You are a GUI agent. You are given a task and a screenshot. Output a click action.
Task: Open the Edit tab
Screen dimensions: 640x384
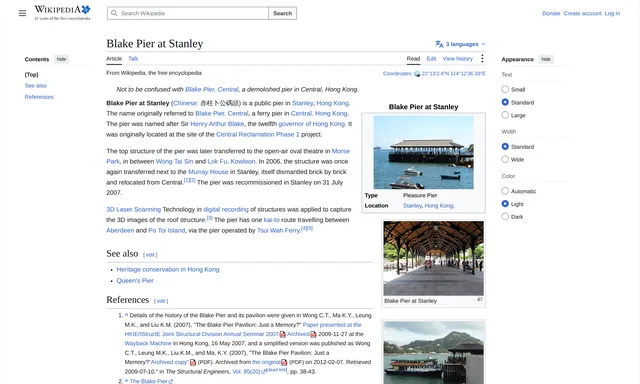pos(431,58)
